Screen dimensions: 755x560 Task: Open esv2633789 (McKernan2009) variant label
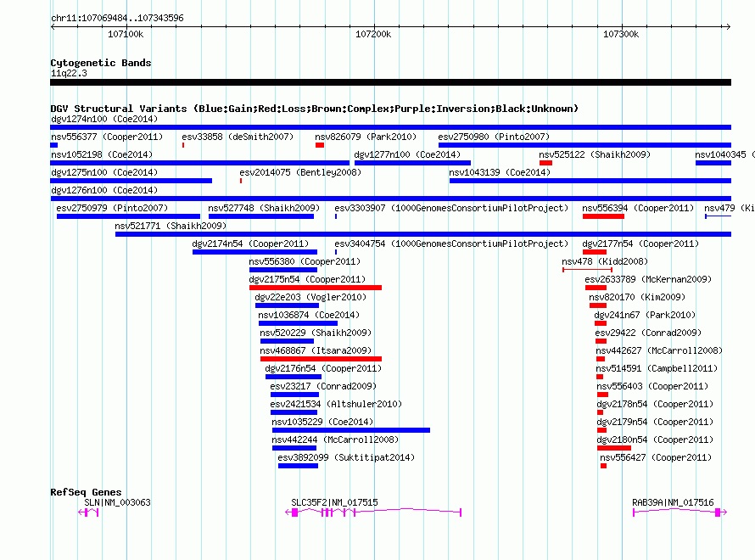pos(648,279)
